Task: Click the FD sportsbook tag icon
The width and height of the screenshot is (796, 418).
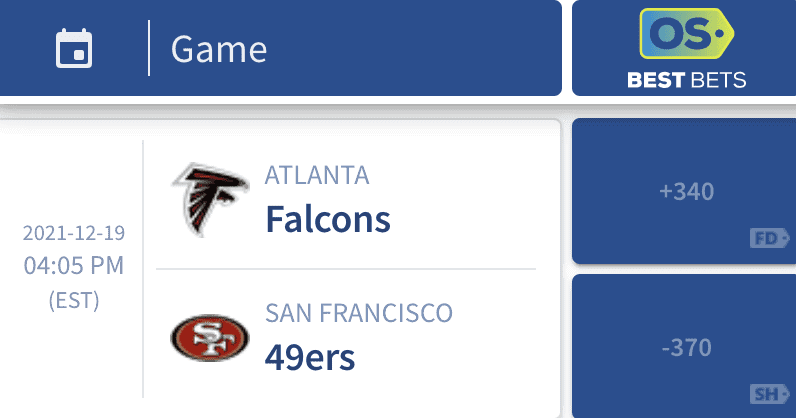Action: coord(770,238)
